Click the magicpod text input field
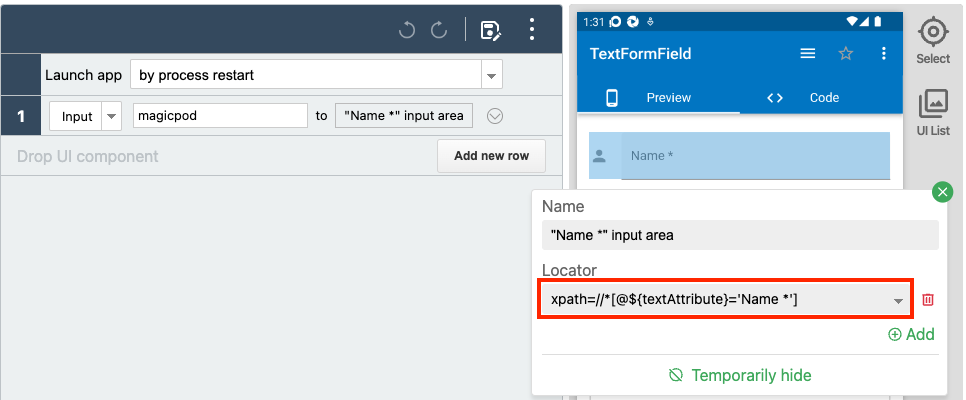966x400 pixels. click(x=220, y=115)
